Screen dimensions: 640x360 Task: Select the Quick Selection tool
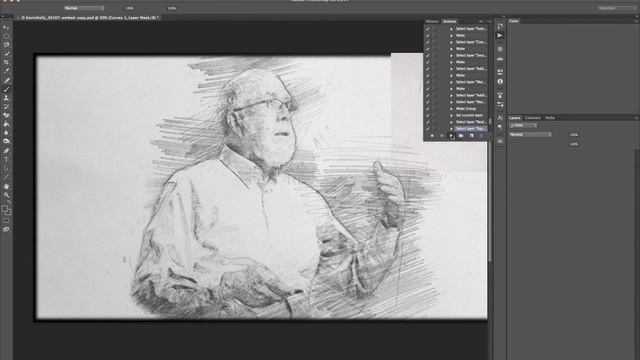[6, 53]
